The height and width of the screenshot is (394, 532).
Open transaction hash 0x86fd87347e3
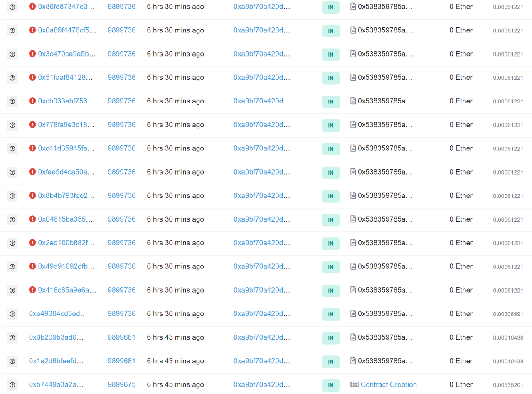tap(67, 7)
